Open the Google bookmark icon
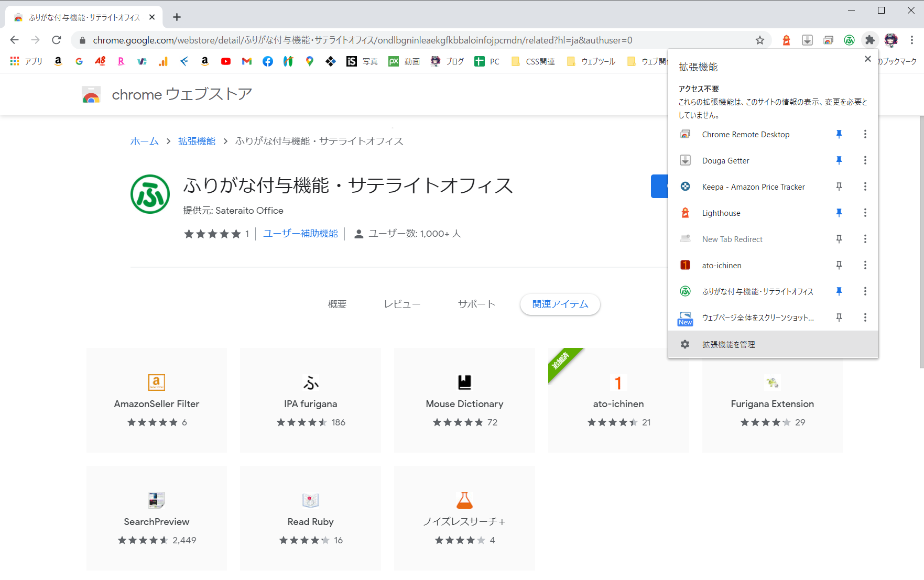The width and height of the screenshot is (924, 580). [79, 61]
